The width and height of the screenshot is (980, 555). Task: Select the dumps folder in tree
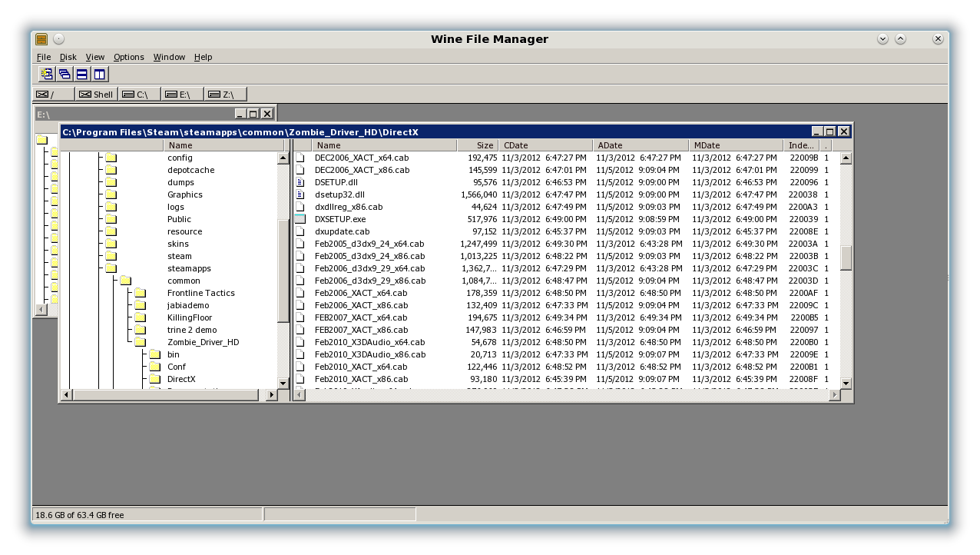[180, 182]
